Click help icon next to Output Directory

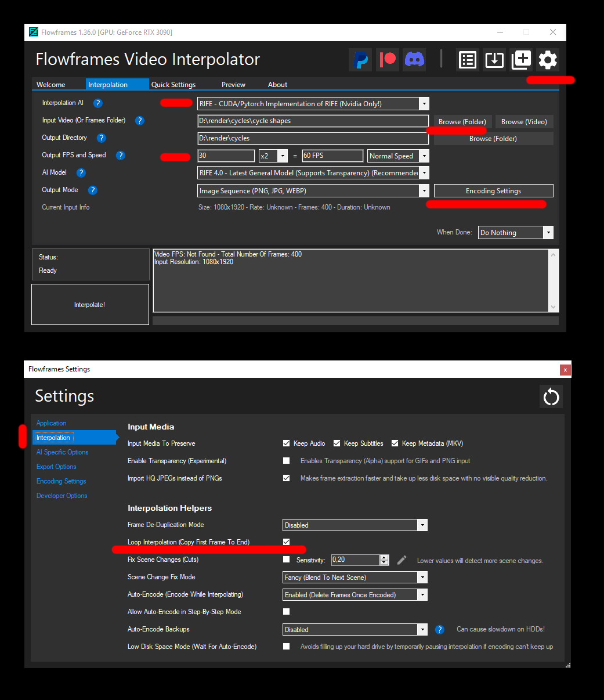pyautogui.click(x=102, y=138)
